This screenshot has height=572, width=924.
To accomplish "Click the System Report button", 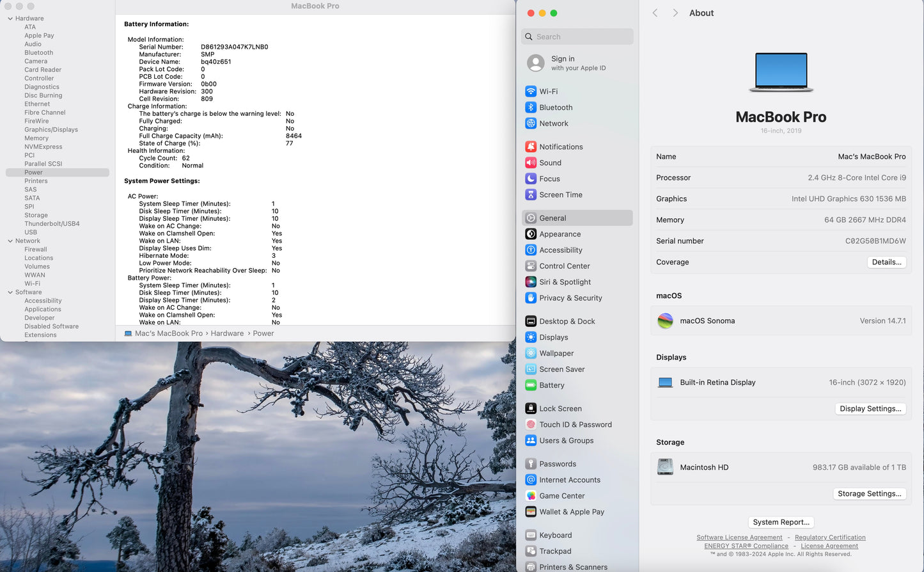I will (781, 522).
